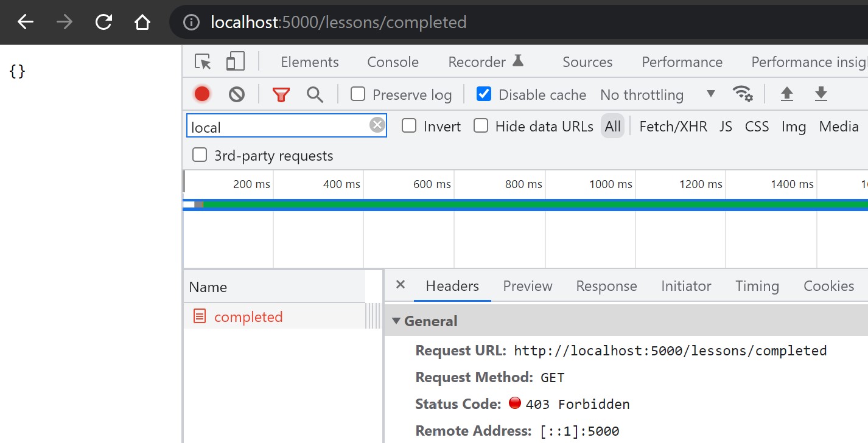Clear the network log
The image size is (868, 443).
point(237,94)
